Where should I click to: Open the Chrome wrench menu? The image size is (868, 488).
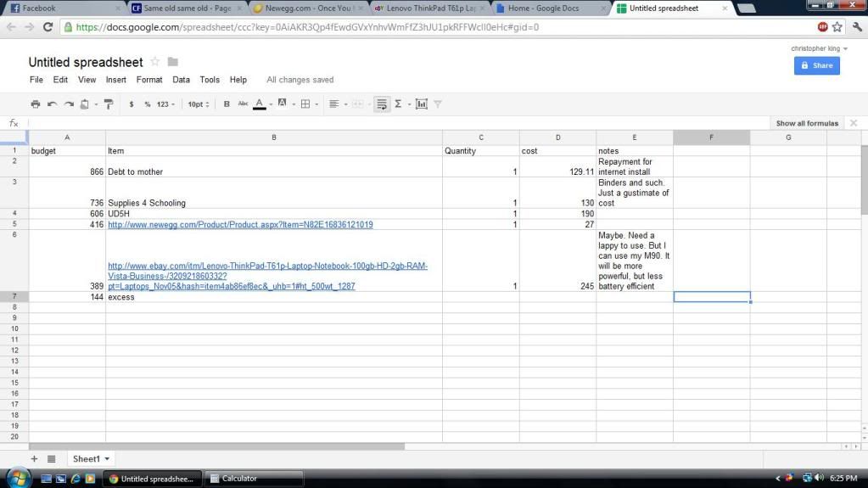click(x=857, y=26)
